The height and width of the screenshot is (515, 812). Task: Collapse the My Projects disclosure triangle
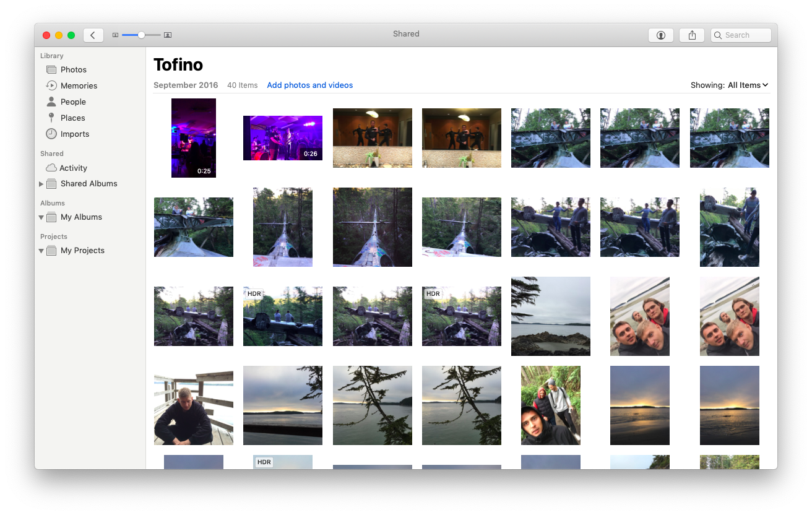click(41, 251)
